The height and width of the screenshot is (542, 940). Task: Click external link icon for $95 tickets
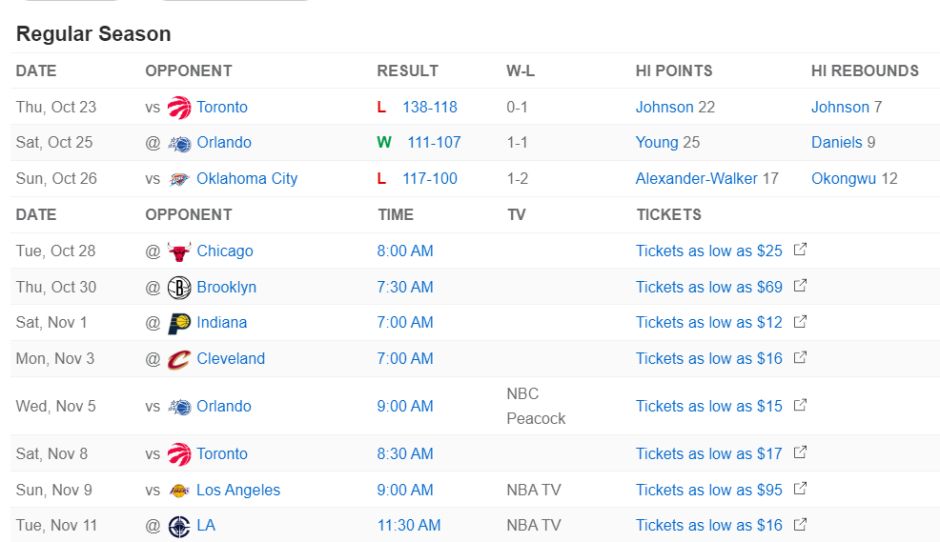800,489
